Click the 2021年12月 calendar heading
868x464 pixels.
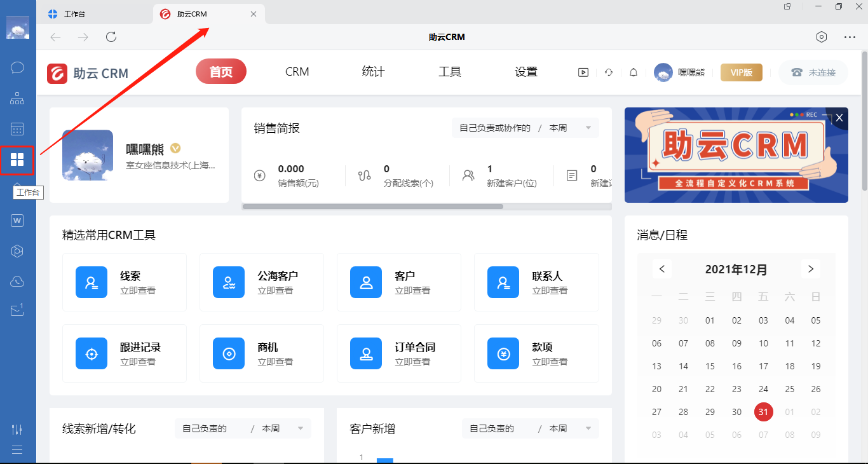[x=736, y=270]
